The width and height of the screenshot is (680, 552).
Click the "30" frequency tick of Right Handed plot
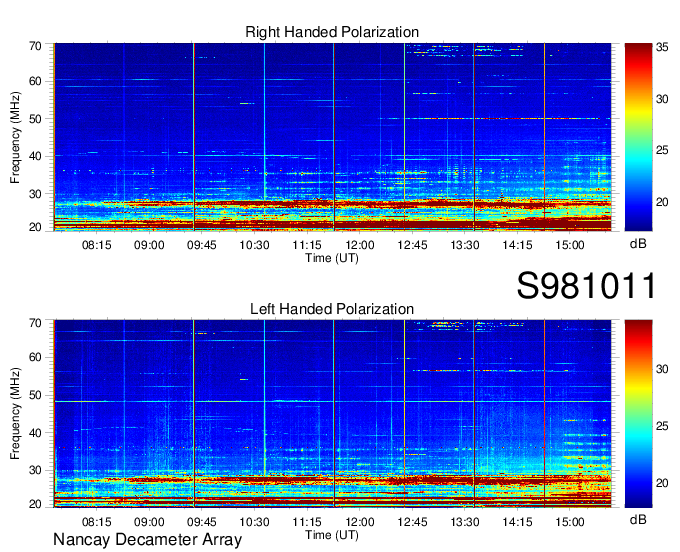(x=35, y=194)
